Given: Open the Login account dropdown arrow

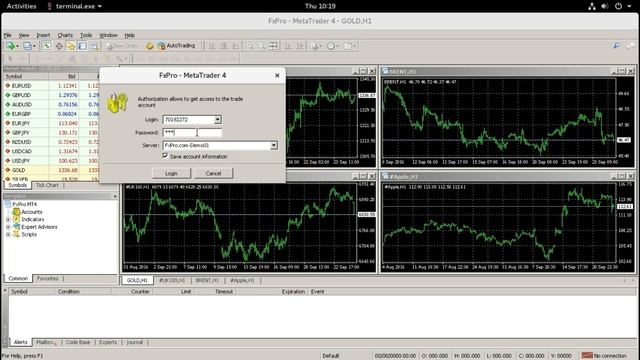Looking at the screenshot, I should click(x=218, y=120).
